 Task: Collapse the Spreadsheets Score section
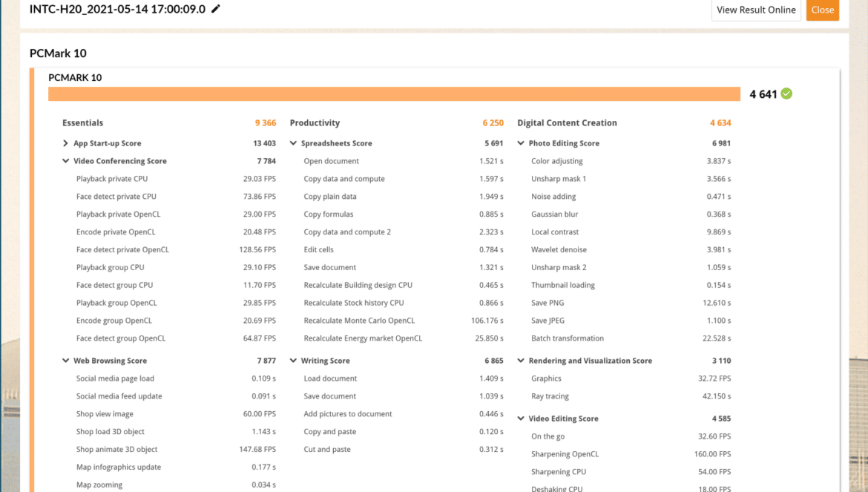(x=293, y=143)
